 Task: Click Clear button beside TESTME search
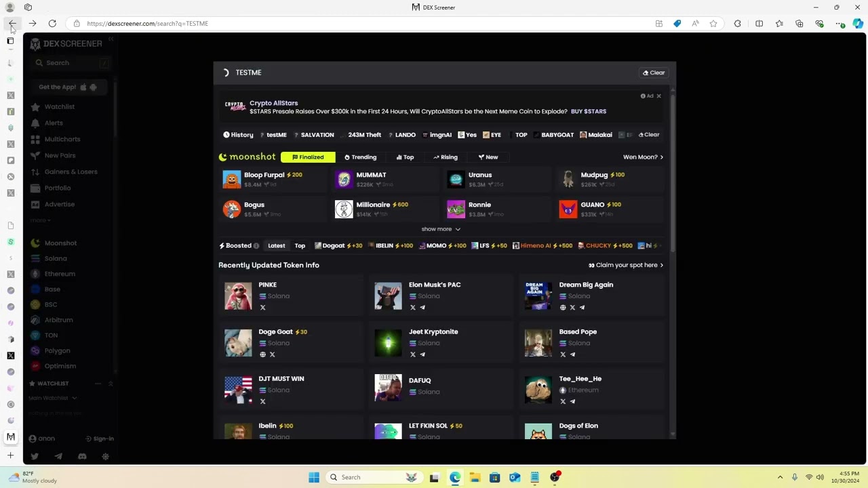[x=654, y=73]
